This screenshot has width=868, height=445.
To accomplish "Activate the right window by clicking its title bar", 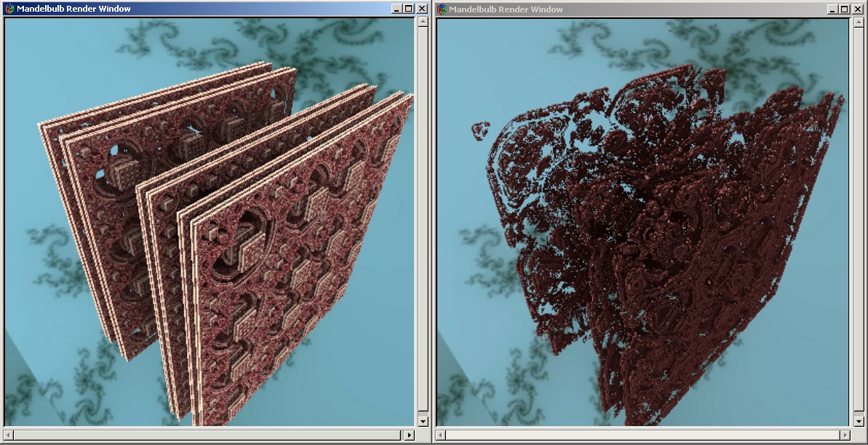I will (655, 9).
